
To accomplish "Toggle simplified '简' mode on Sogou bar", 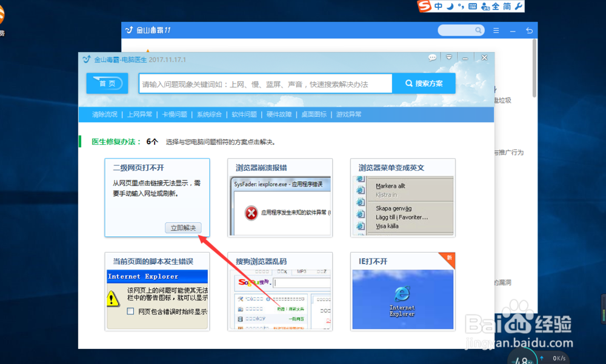I will pyautogui.click(x=507, y=6).
